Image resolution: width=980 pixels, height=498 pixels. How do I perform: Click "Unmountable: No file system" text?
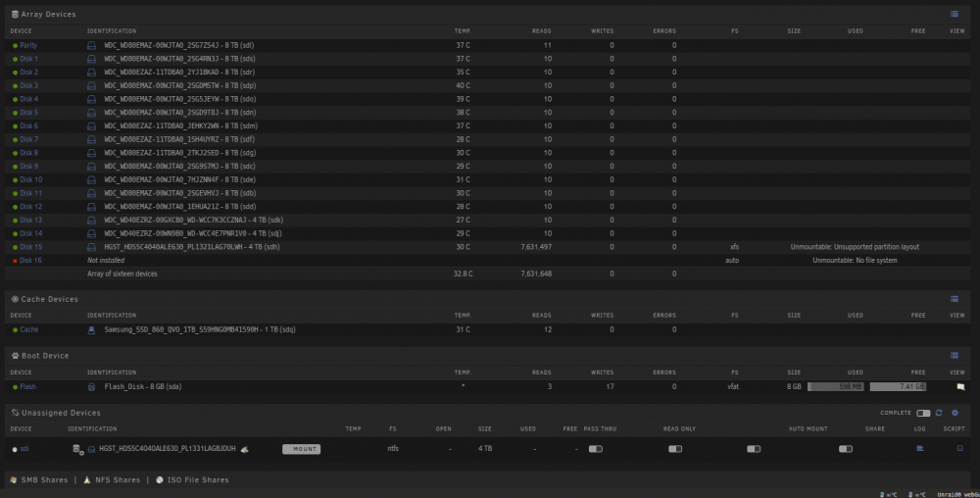(855, 261)
